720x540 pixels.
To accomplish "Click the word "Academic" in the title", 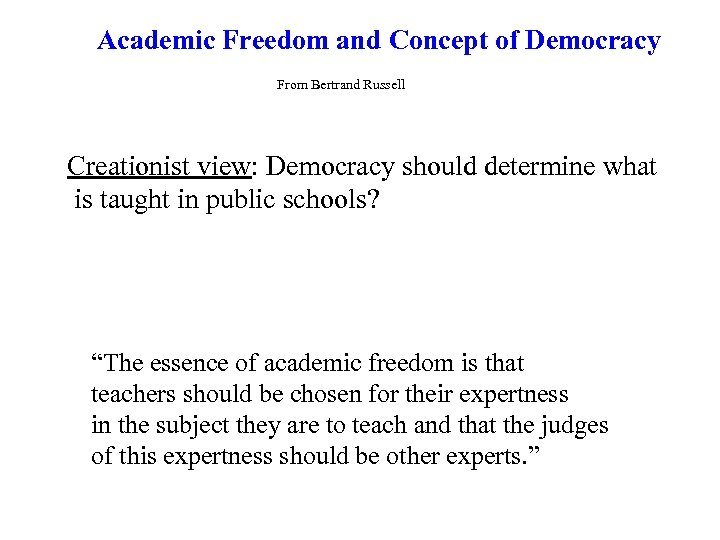I will click(x=157, y=41).
